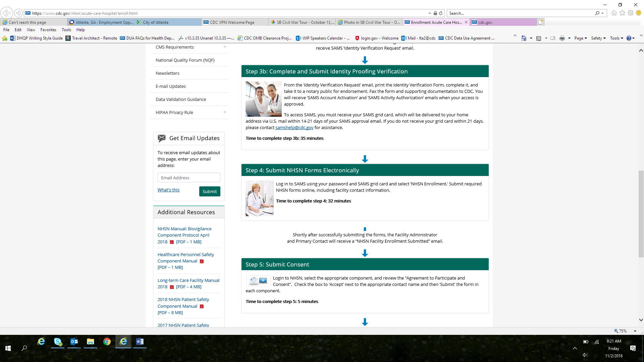Open the zoom level 75% dropdown

(635, 331)
